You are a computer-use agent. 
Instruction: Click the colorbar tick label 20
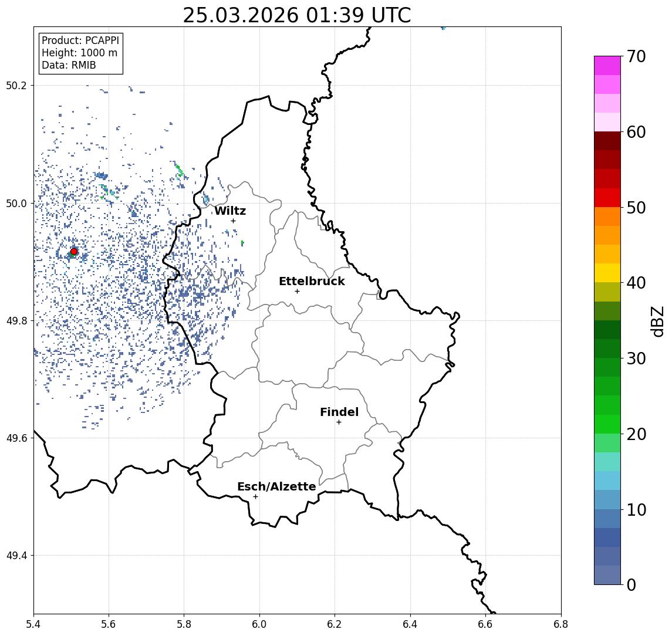tap(636, 434)
